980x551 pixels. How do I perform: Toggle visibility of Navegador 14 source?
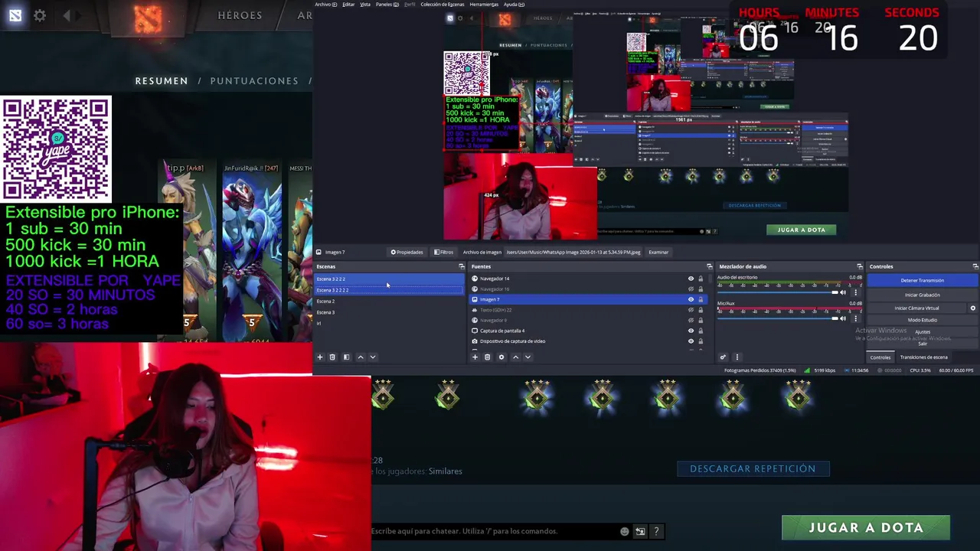tap(691, 279)
